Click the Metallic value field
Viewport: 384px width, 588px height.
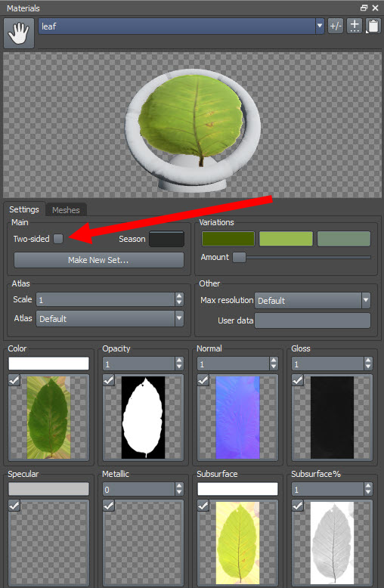pos(139,490)
